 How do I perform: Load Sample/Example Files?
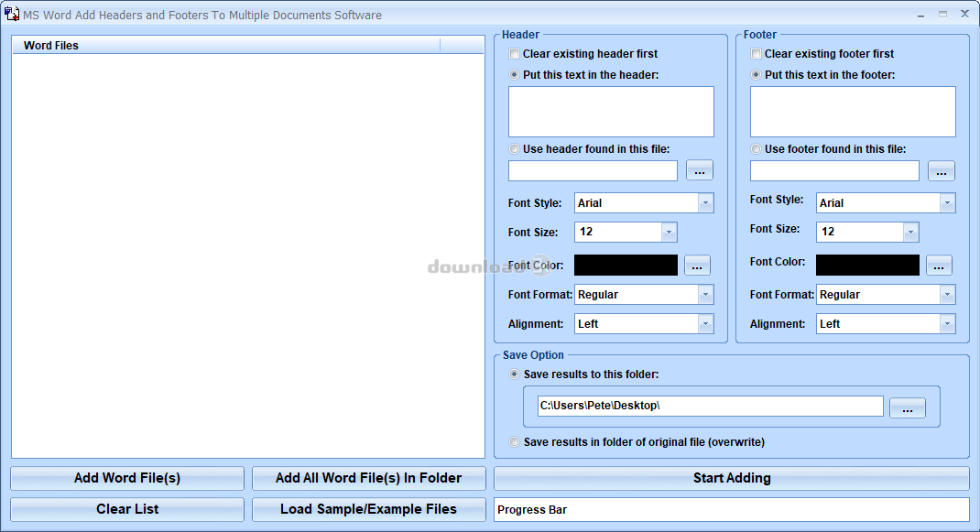(369, 509)
